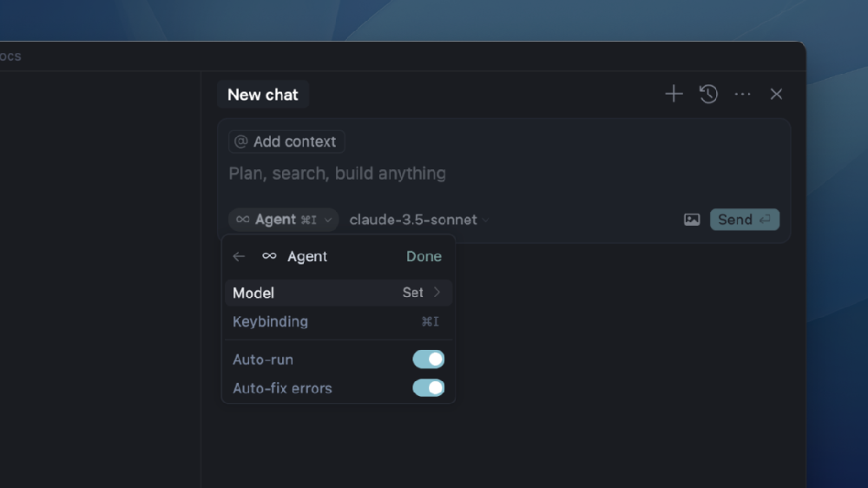Image resolution: width=868 pixels, height=488 pixels.
Task: Click the Done button
Action: click(424, 256)
